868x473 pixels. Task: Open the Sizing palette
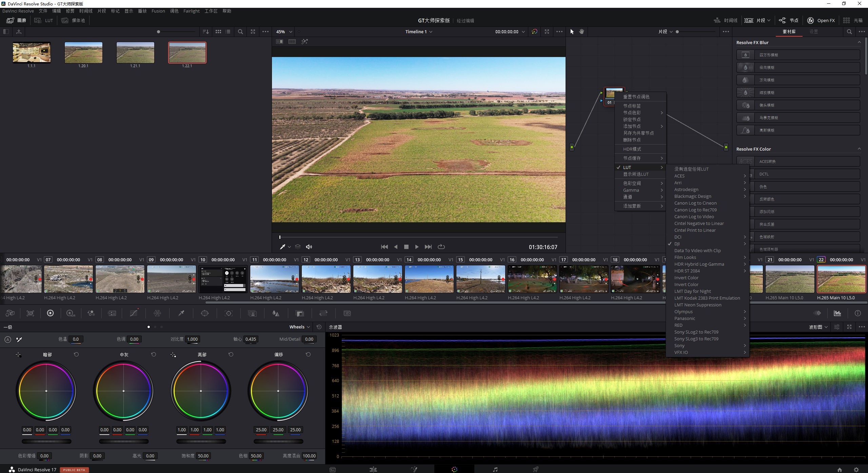click(323, 313)
